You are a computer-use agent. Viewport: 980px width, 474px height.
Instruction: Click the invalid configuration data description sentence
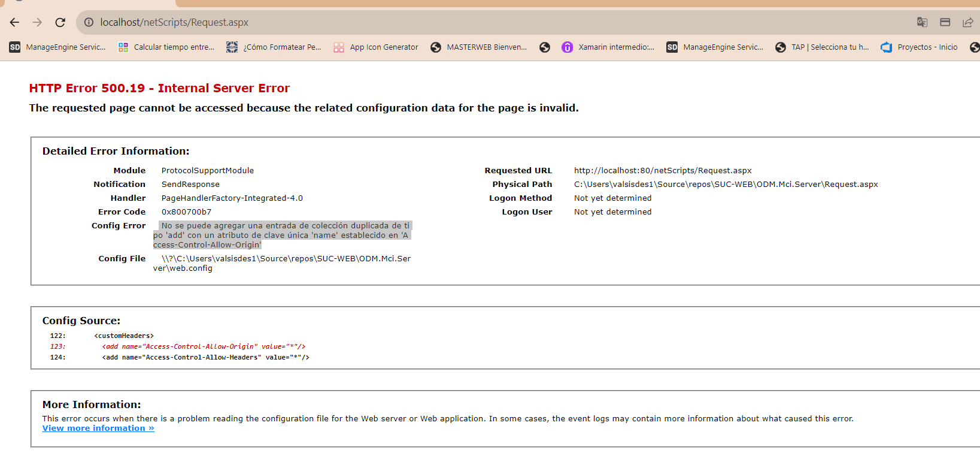304,108
